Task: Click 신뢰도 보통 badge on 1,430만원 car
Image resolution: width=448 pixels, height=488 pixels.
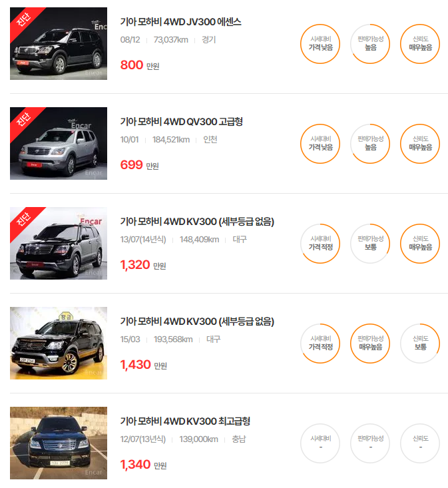Action: (420, 344)
